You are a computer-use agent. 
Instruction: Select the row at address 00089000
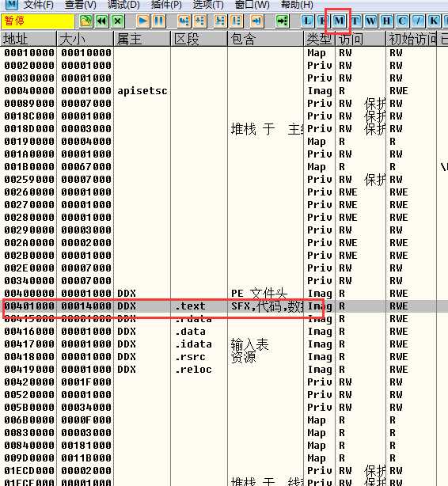(224, 104)
